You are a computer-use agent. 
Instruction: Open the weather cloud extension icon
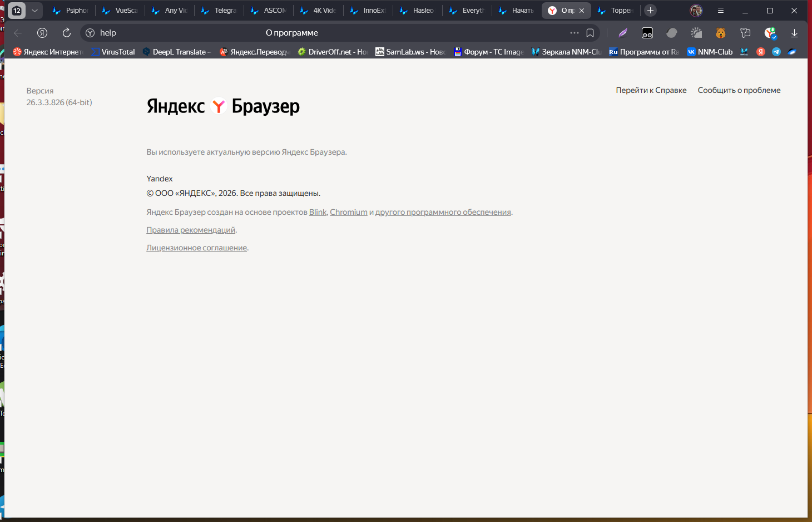[696, 33]
